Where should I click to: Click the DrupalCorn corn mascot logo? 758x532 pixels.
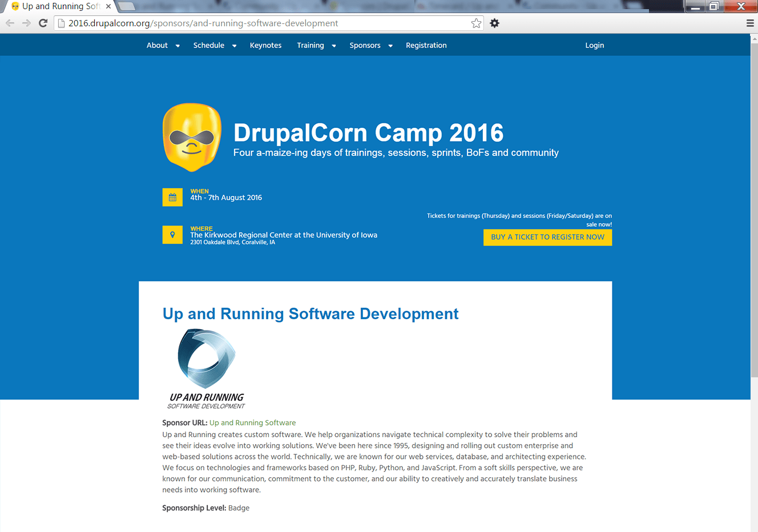[192, 138]
